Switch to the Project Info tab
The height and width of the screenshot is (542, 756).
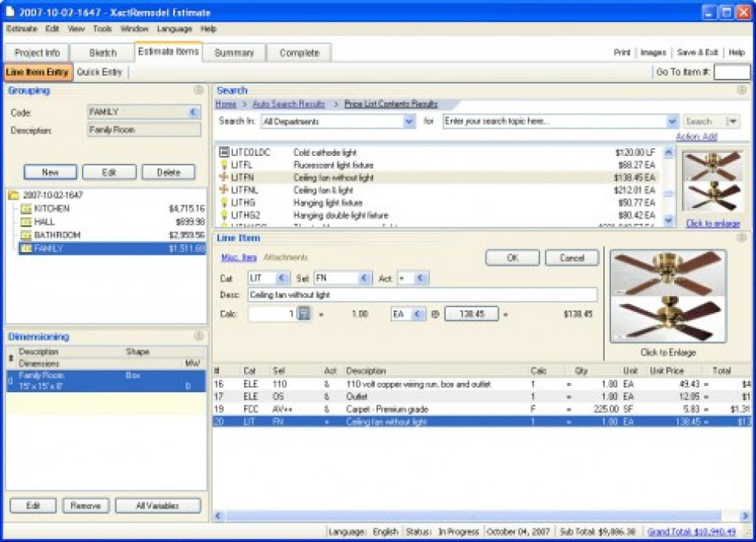point(37,52)
